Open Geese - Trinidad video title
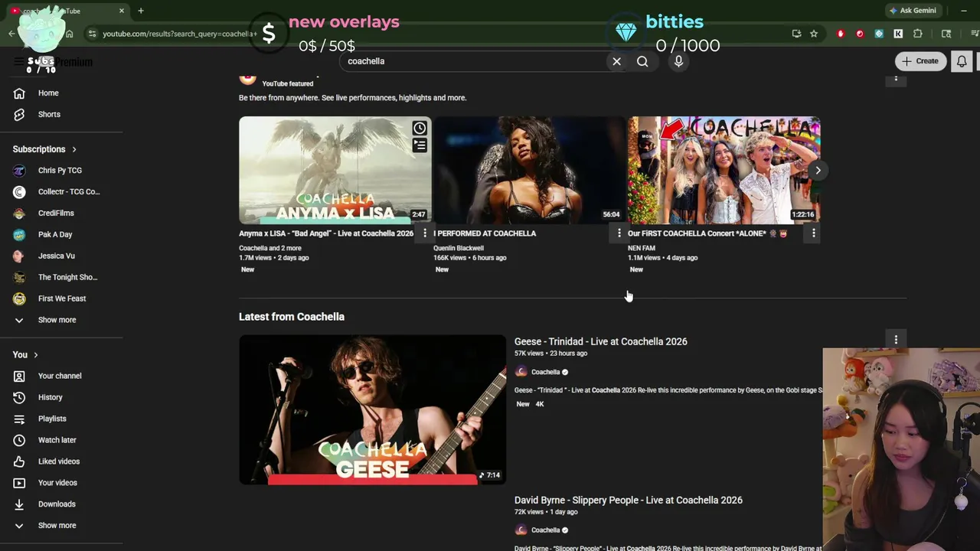 pos(601,341)
